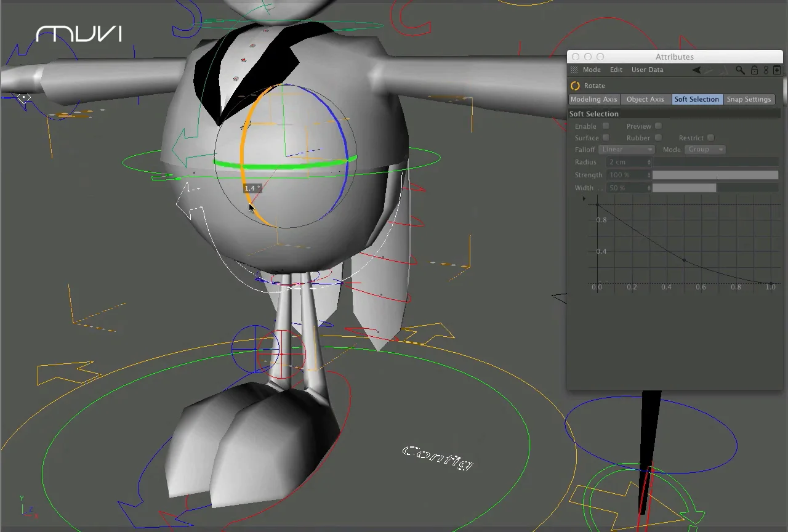Click the back arrow in Attributes panel

(x=696, y=70)
